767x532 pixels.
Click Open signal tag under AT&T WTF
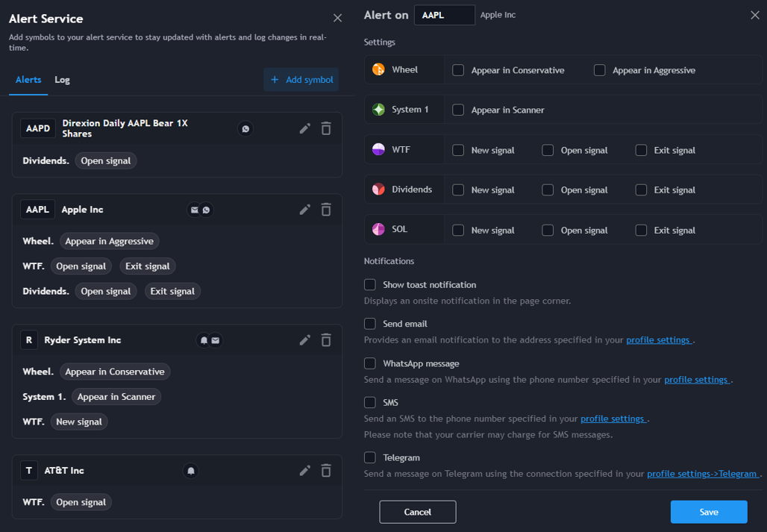tap(81, 502)
